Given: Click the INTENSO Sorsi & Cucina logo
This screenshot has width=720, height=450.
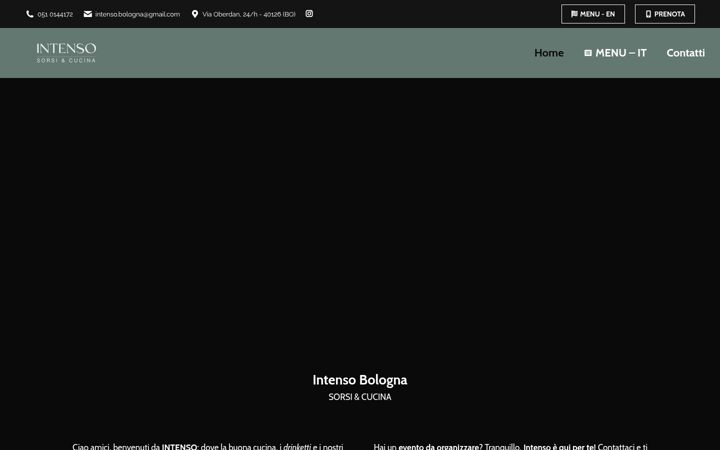Looking at the screenshot, I should click(66, 53).
